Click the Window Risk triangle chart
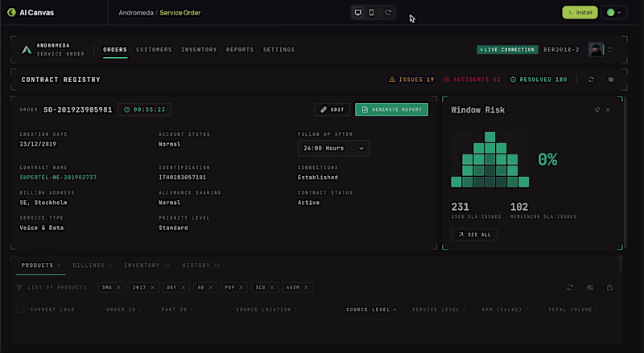Image resolution: width=644 pixels, height=353 pixels. tap(489, 160)
